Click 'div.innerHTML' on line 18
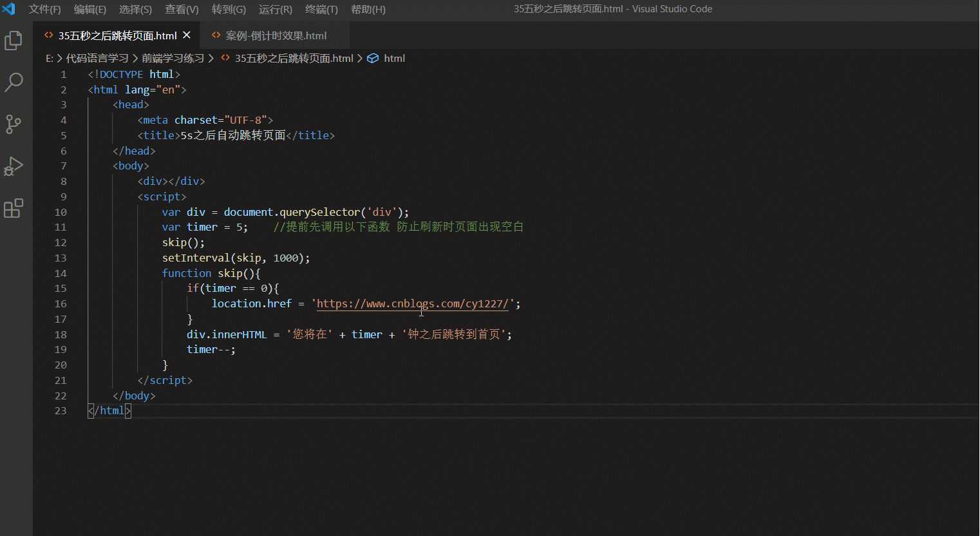Image resolution: width=980 pixels, height=536 pixels. pos(227,334)
